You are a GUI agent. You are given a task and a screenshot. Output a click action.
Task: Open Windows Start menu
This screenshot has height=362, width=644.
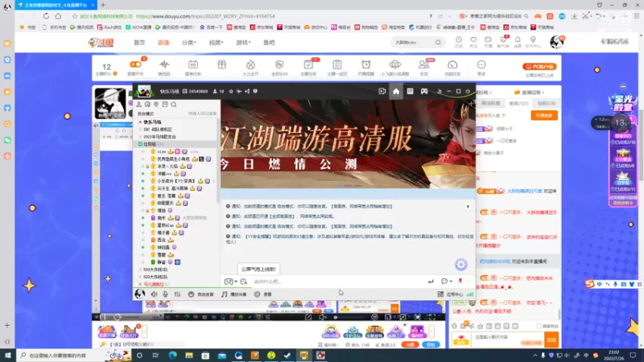coord(8,355)
